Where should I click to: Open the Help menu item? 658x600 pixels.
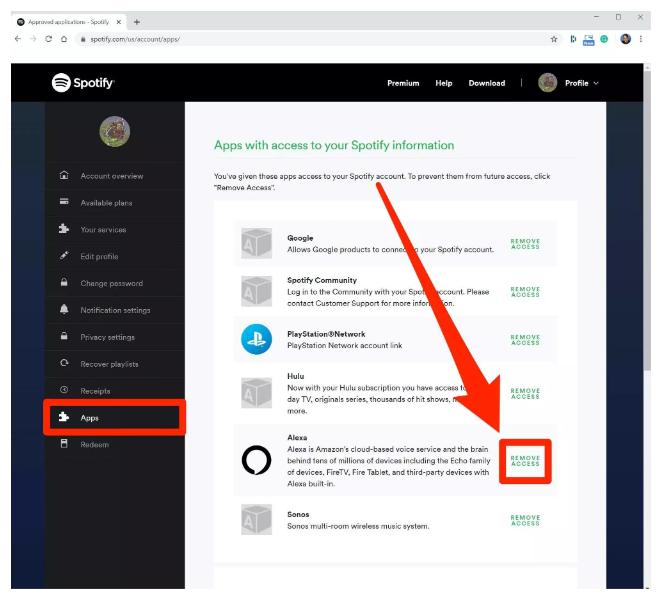click(x=444, y=83)
